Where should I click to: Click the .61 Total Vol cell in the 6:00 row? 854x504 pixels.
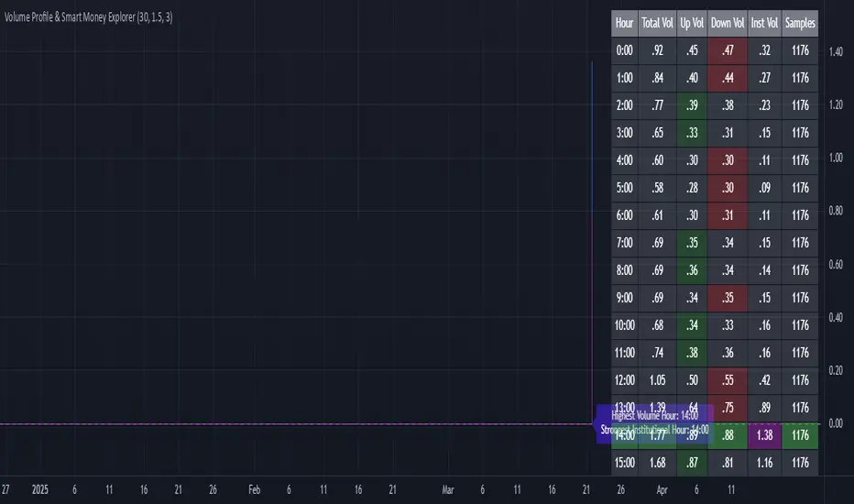pyautogui.click(x=657, y=215)
